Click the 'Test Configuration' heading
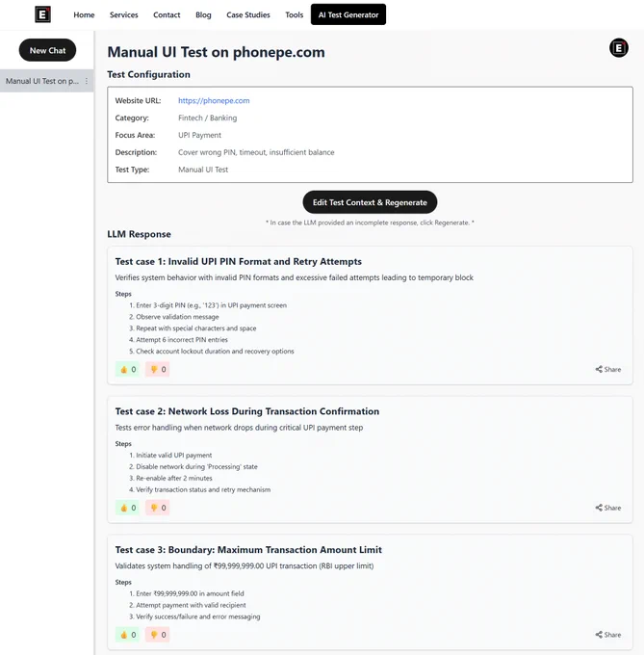The height and width of the screenshot is (655, 644). tap(148, 74)
